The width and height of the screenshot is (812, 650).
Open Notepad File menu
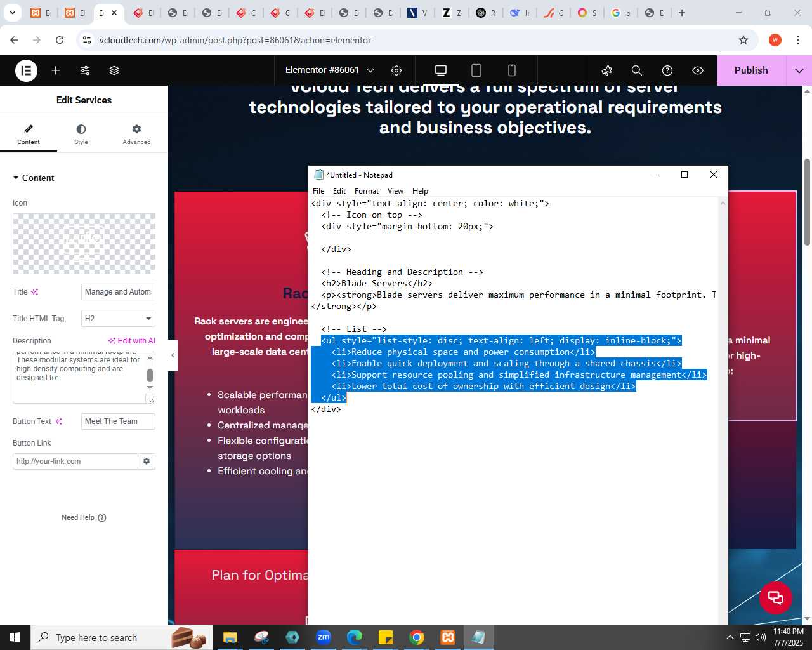318,191
